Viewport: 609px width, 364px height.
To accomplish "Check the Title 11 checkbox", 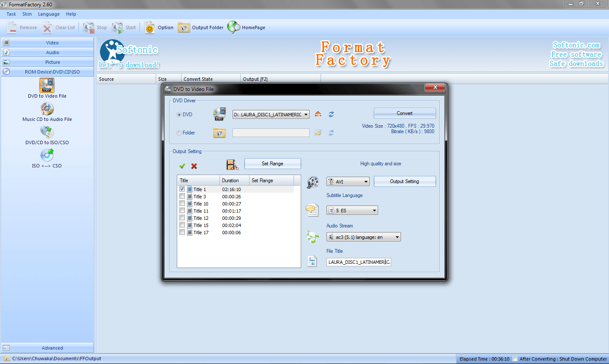I will click(x=182, y=211).
